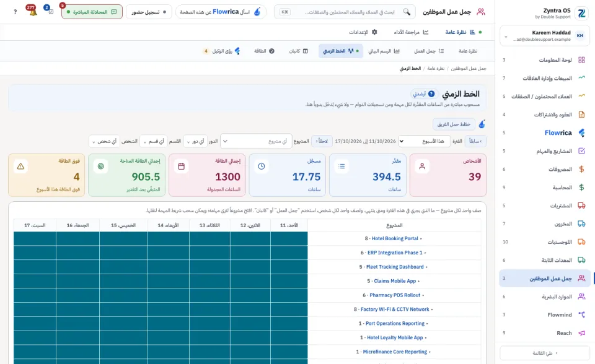The image size is (595, 364).
Task: Expand the Kareem Haddad account dropdown
Action: tap(545, 36)
